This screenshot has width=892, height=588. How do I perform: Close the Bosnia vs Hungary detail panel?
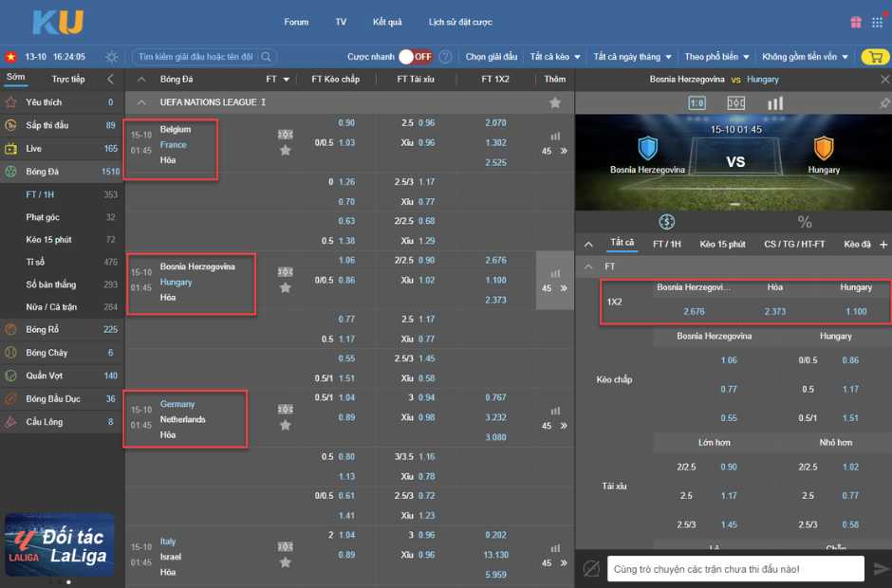coord(884,80)
